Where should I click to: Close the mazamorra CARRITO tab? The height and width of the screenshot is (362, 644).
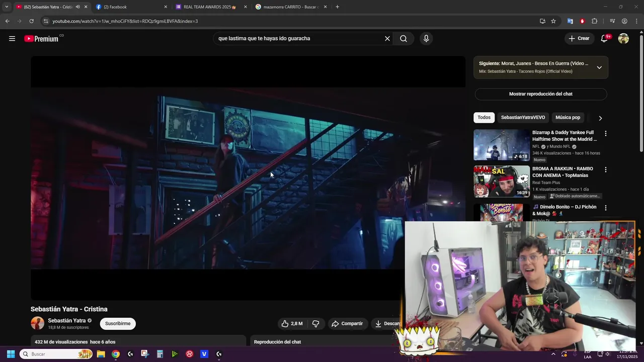click(325, 7)
